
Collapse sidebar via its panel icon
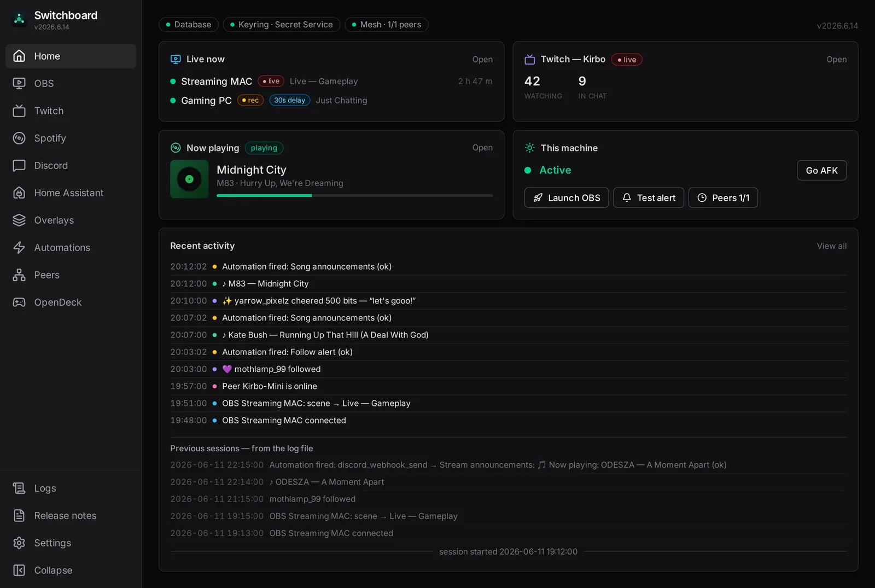coord(19,570)
